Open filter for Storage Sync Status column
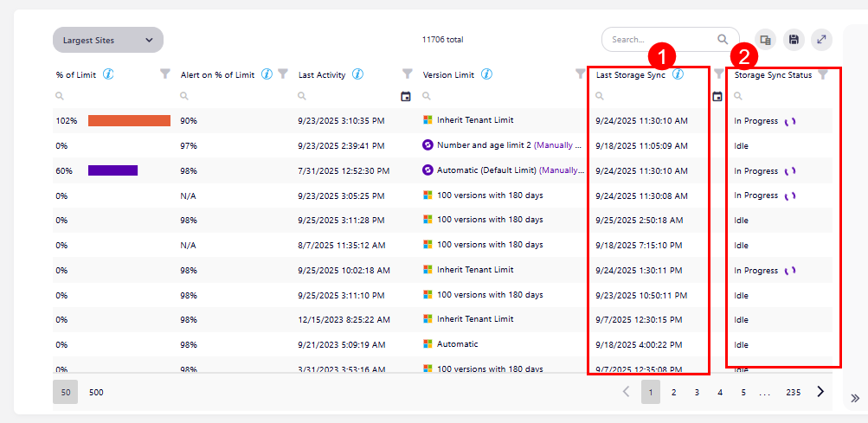This screenshot has width=868, height=423. coord(823,74)
